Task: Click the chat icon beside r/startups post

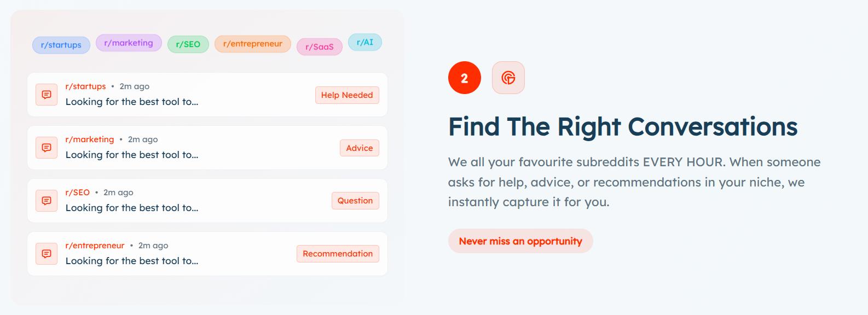Action: point(47,95)
